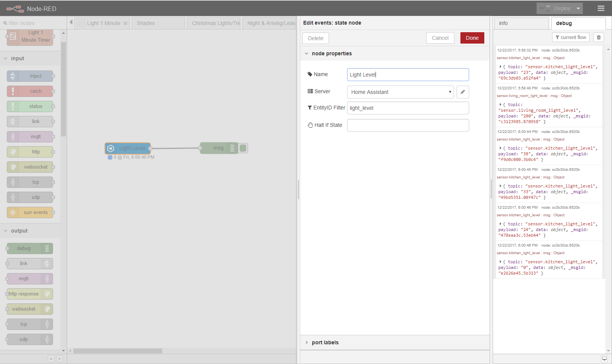612x364 pixels.
Task: Click inside the Halt If State field
Action: [408, 125]
